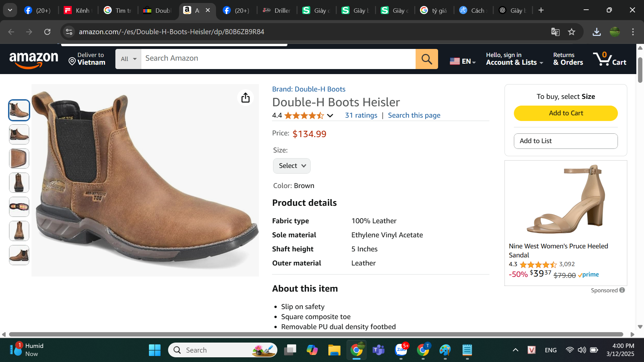The image size is (644, 362).
Task: Select the boot sole thumbnail image
Action: point(19,207)
